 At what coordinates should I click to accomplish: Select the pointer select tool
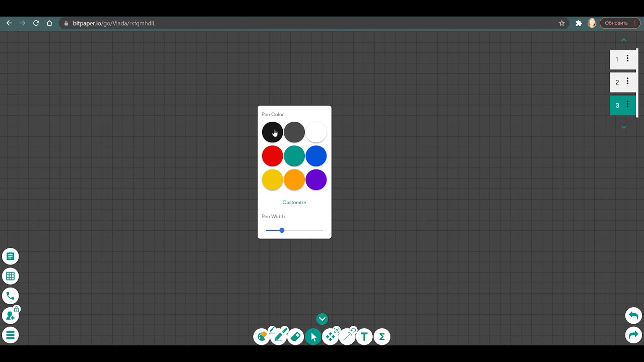point(313,337)
